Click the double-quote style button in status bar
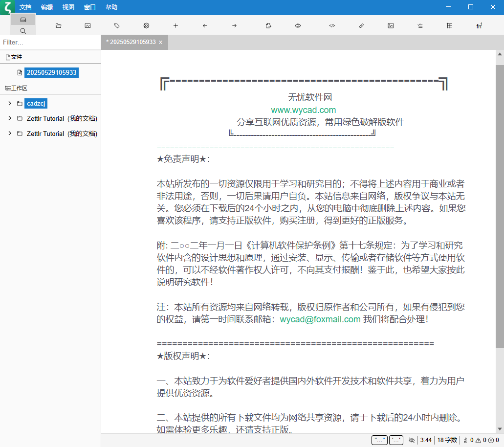Viewport: 504px width, 447px height. [379, 440]
